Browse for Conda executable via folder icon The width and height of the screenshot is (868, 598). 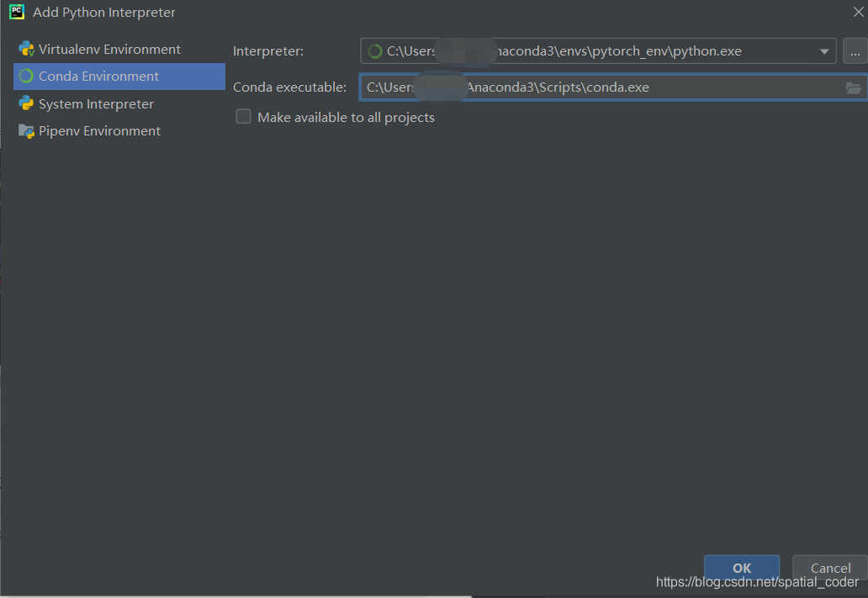854,88
